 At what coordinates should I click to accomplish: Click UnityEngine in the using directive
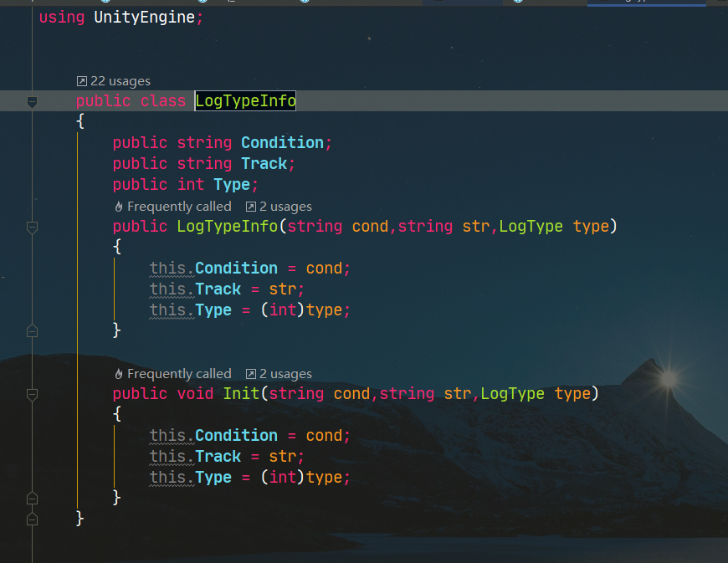pos(145,18)
